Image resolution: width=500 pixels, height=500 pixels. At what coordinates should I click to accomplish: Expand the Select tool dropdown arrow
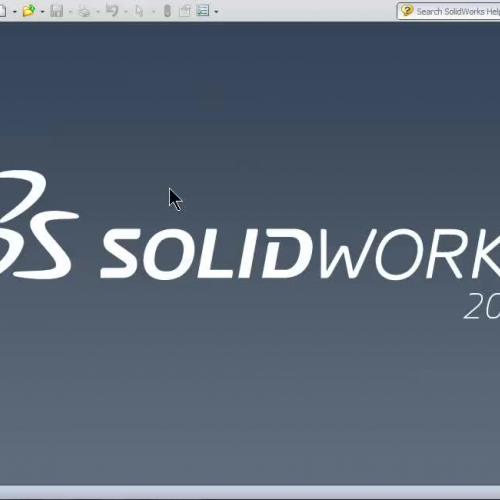coord(153,12)
